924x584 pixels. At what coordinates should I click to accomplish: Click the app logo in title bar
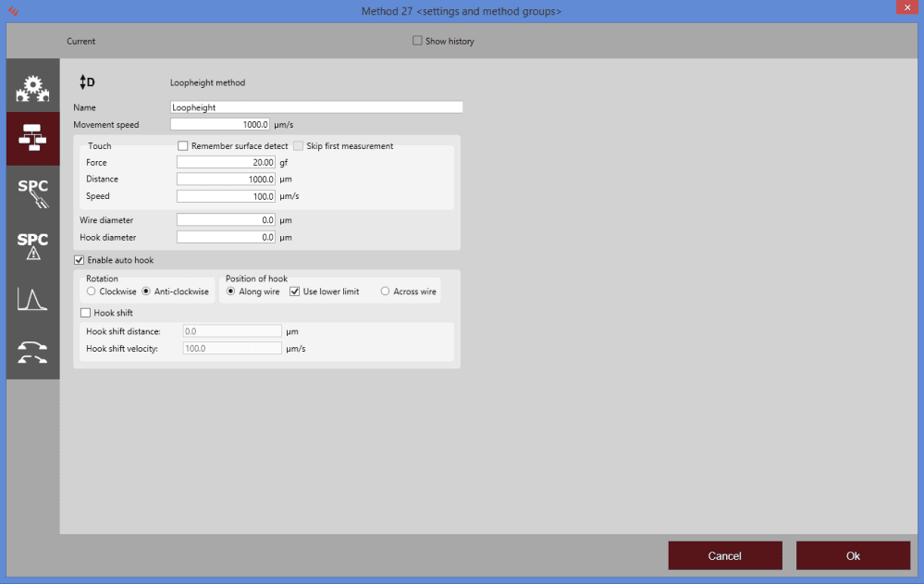[13, 11]
